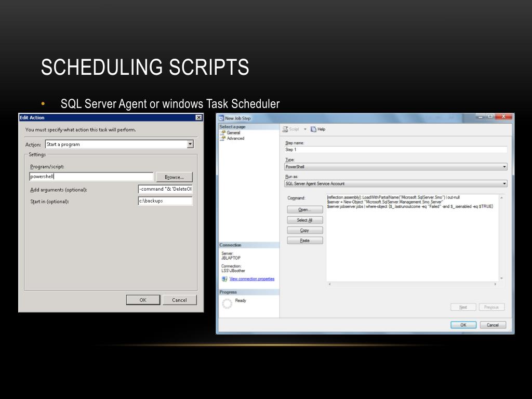The width and height of the screenshot is (532, 399).
Task: Click the Previous button
Action: click(x=491, y=307)
